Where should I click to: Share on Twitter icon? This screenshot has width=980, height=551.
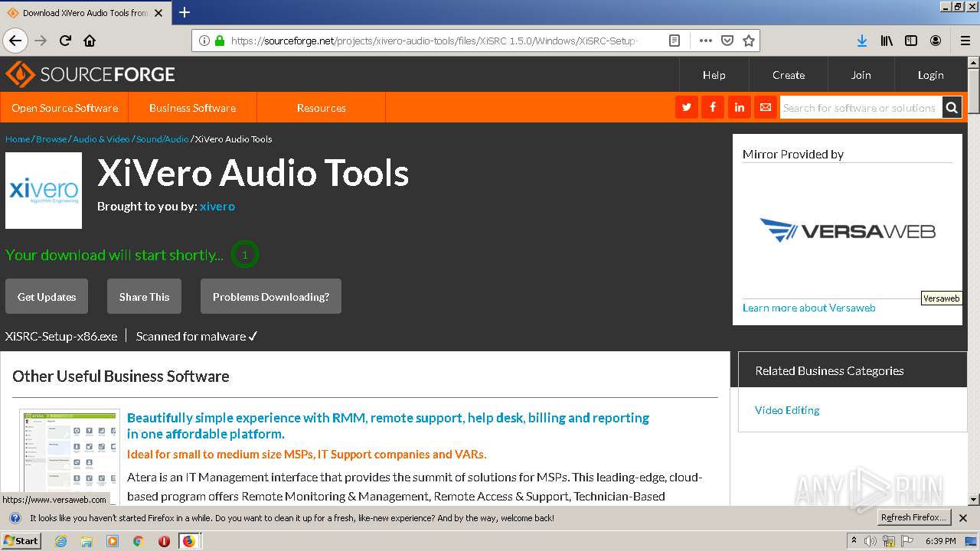[687, 107]
